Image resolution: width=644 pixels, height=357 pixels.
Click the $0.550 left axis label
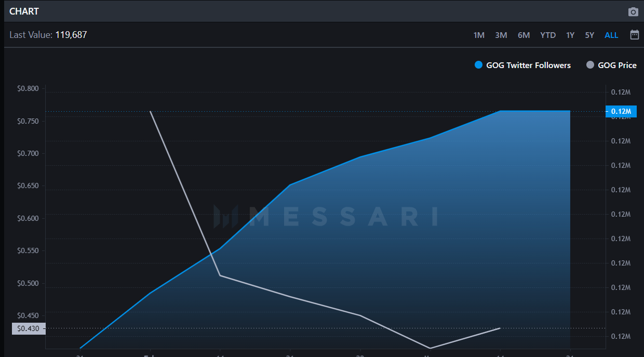28,251
